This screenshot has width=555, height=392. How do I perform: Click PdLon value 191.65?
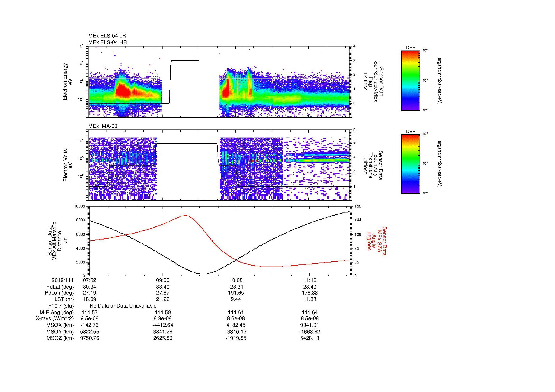(x=236, y=293)
